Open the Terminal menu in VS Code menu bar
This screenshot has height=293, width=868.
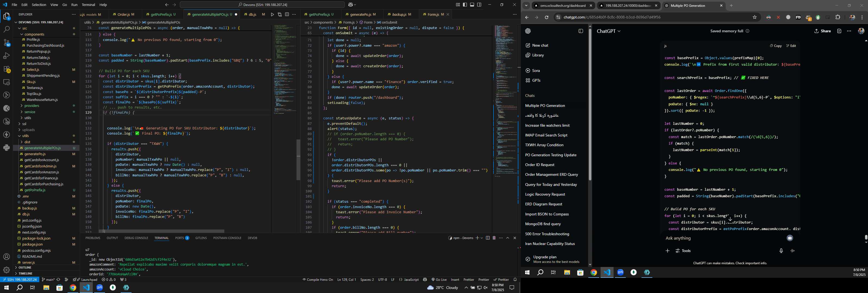point(88,5)
